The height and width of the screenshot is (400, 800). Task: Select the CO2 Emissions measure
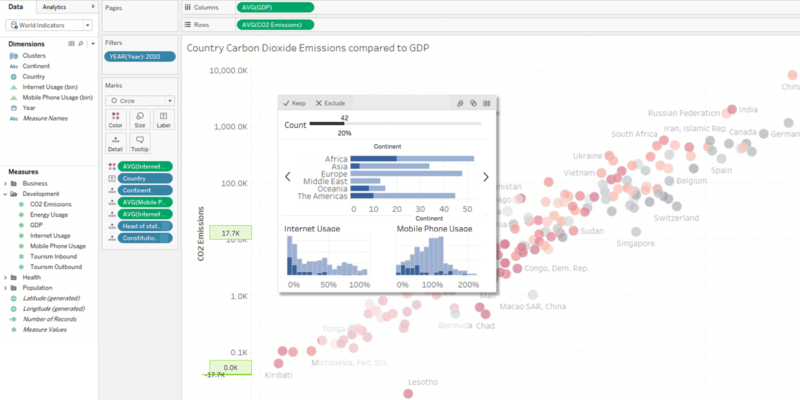pyautogui.click(x=51, y=204)
